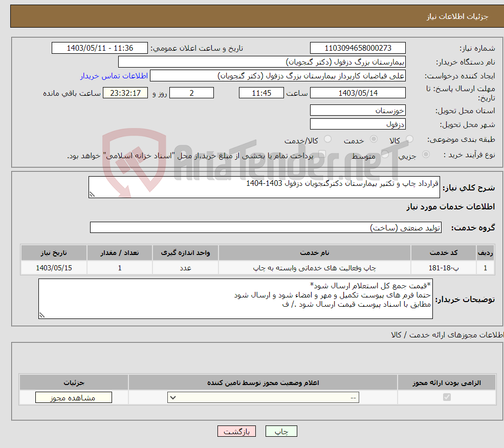Image resolution: width=504 pixels, height=448 pixels.
Task: Click the remaining days field showing 2
Action: pos(191,93)
